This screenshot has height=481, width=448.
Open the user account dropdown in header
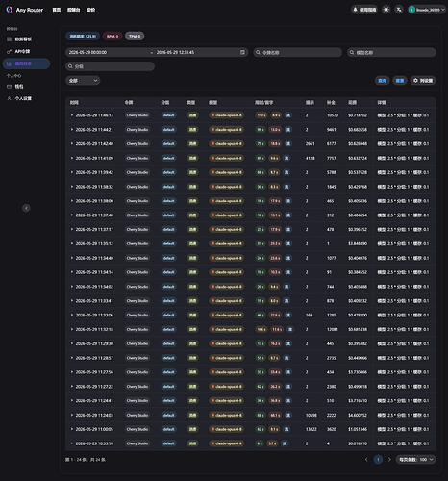427,10
